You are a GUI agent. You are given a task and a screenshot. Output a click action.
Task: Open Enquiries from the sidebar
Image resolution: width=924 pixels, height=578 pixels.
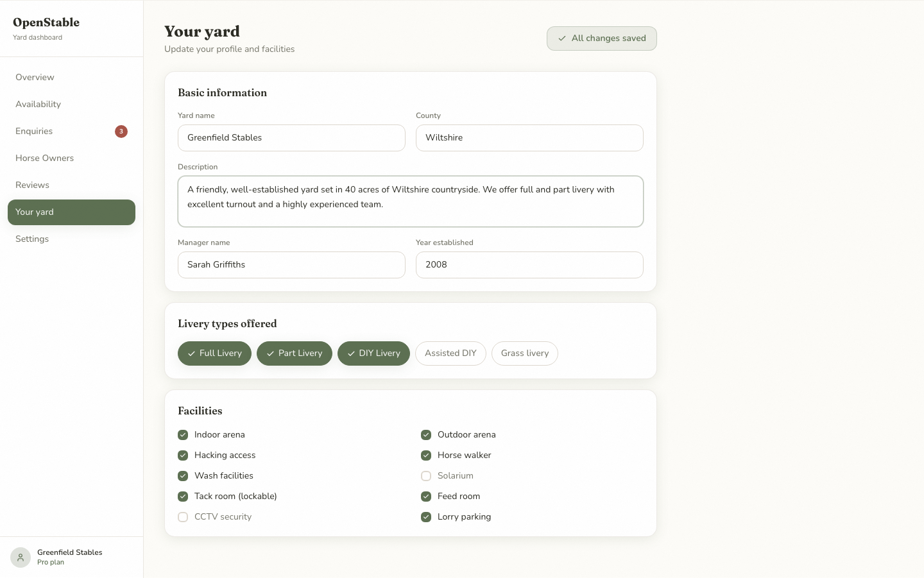tap(71, 132)
